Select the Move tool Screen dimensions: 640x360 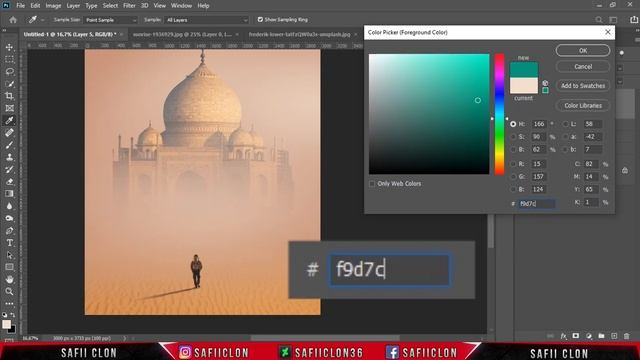(x=9, y=47)
